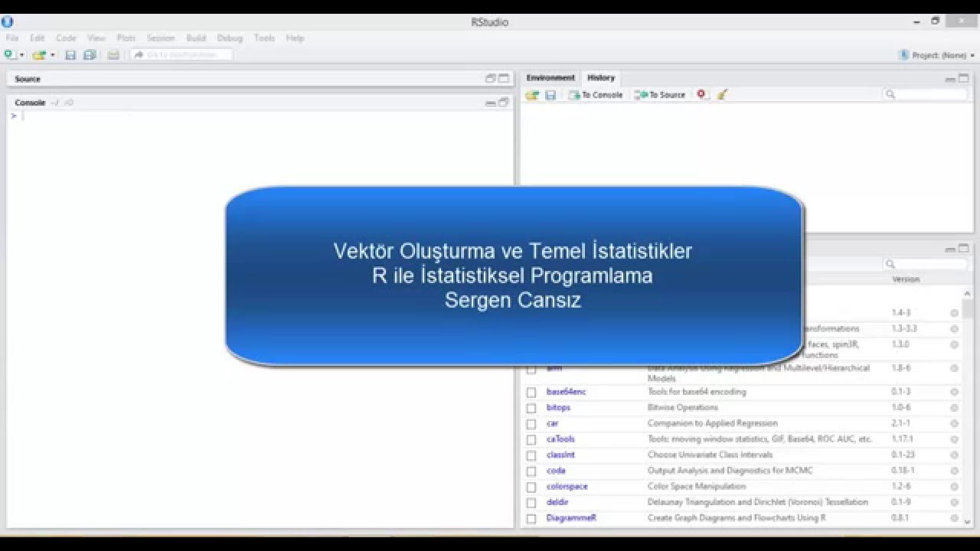Click the To Source button

(660, 95)
